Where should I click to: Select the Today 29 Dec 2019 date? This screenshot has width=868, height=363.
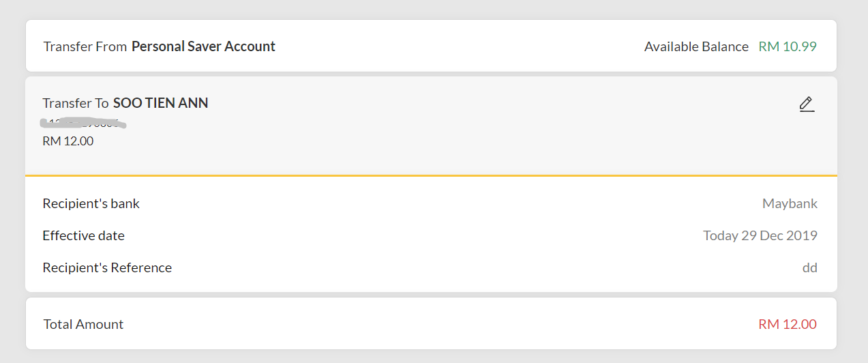[760, 235]
